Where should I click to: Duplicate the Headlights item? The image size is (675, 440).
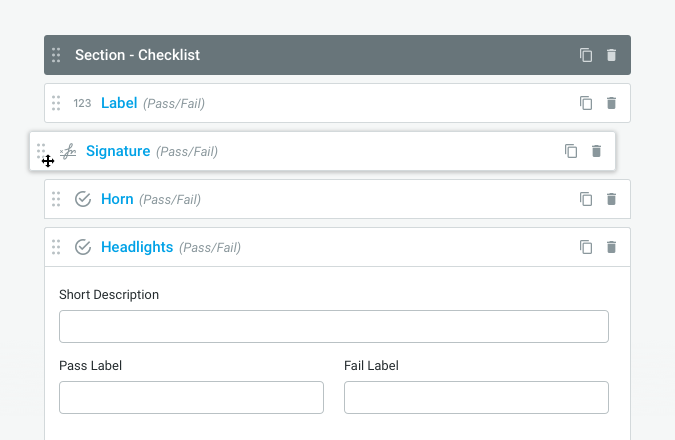(x=586, y=247)
